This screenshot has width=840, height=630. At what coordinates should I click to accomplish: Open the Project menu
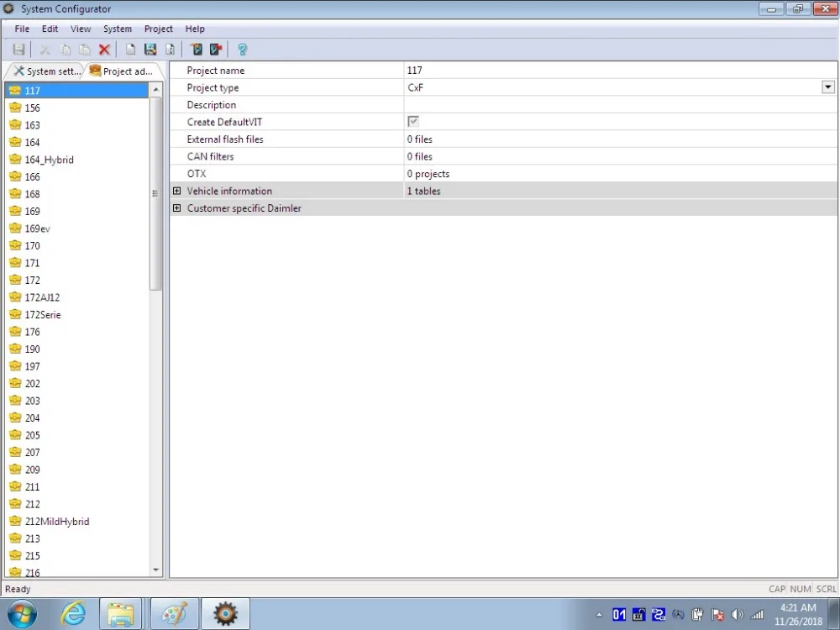click(x=159, y=29)
